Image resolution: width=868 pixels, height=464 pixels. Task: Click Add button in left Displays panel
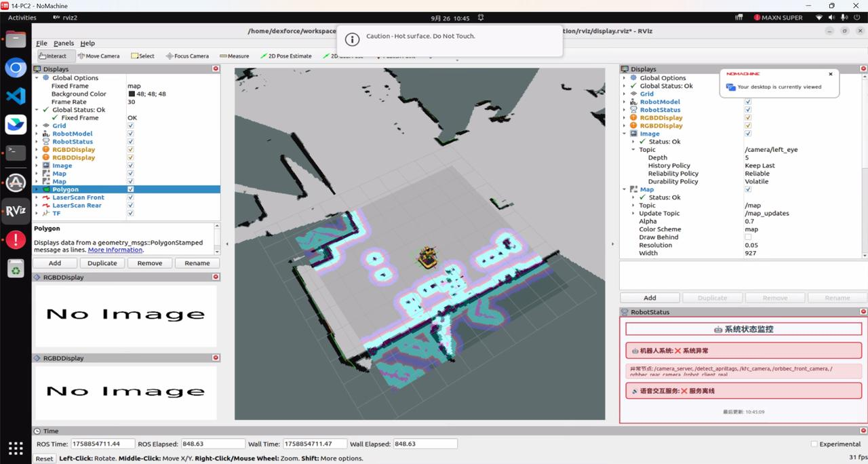coord(55,263)
